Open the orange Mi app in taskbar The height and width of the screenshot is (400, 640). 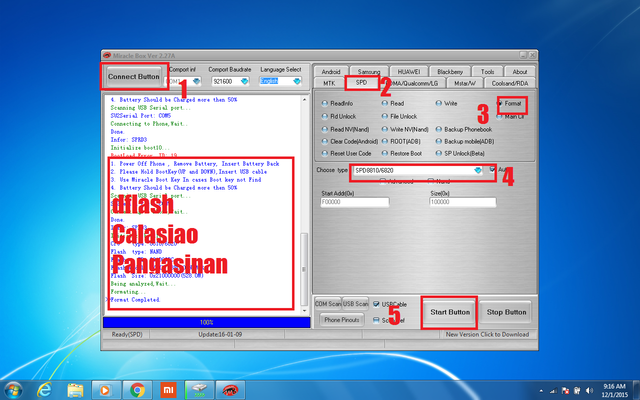168,391
